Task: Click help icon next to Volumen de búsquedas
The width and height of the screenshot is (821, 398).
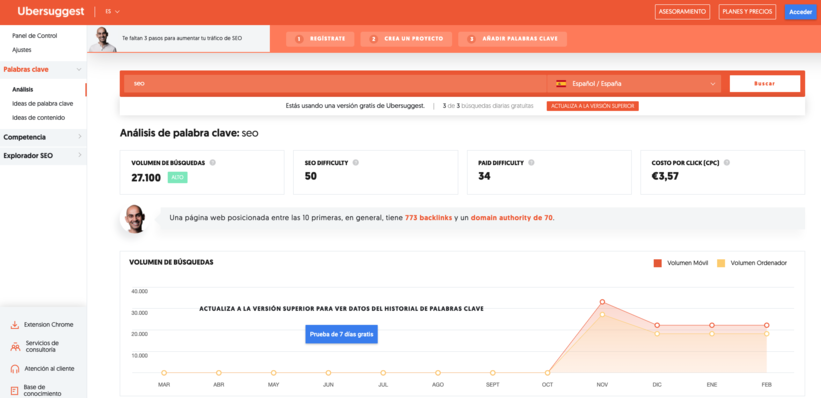Action: point(213,163)
